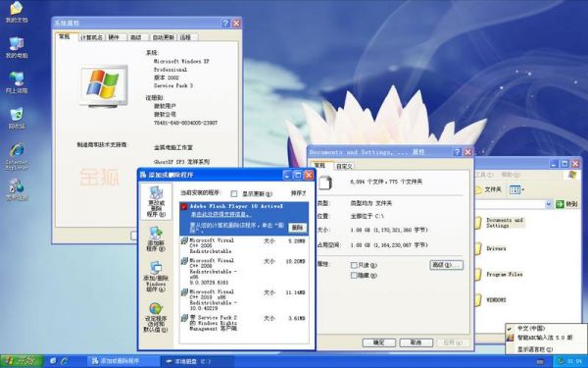588x368 pixels.
Task: Click the help question mark in 系统属性 title bar
Action: [225, 24]
